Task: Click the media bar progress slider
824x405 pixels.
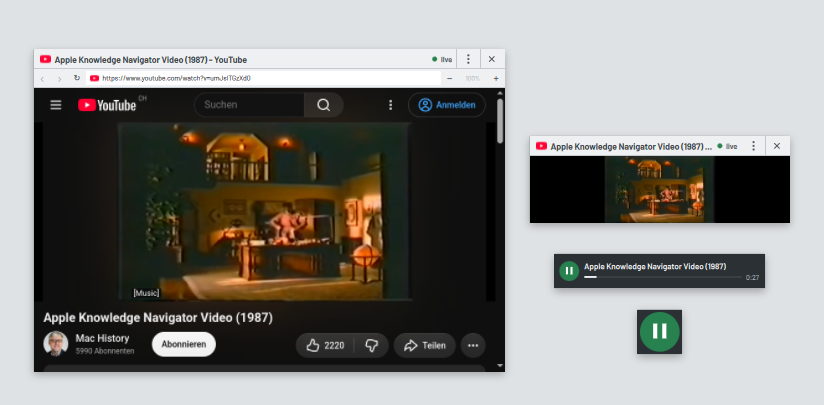Action: pyautogui.click(x=663, y=277)
